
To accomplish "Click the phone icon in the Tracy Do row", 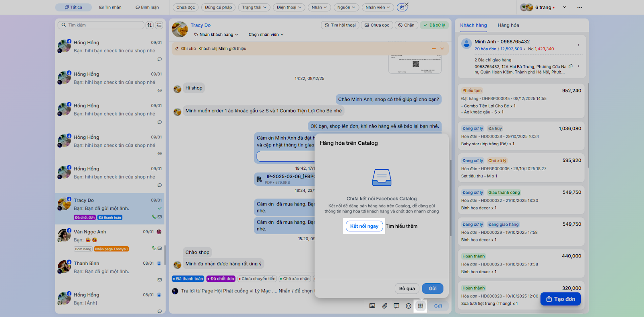I will tap(154, 216).
